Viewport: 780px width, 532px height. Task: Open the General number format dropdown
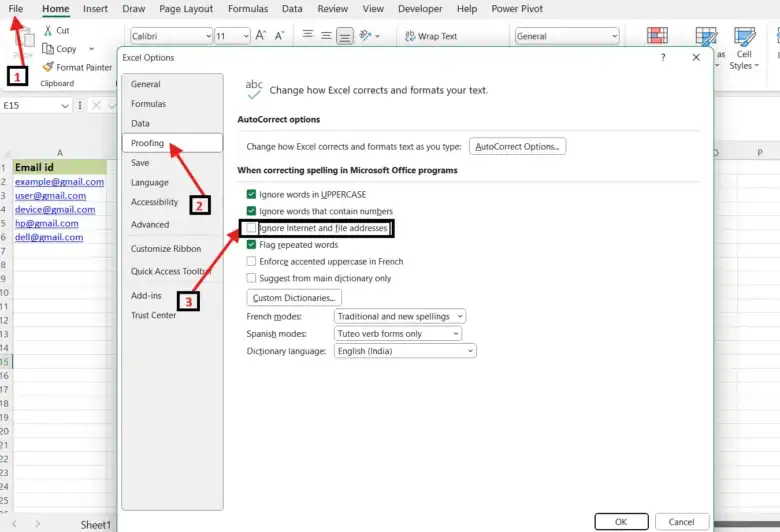point(614,36)
